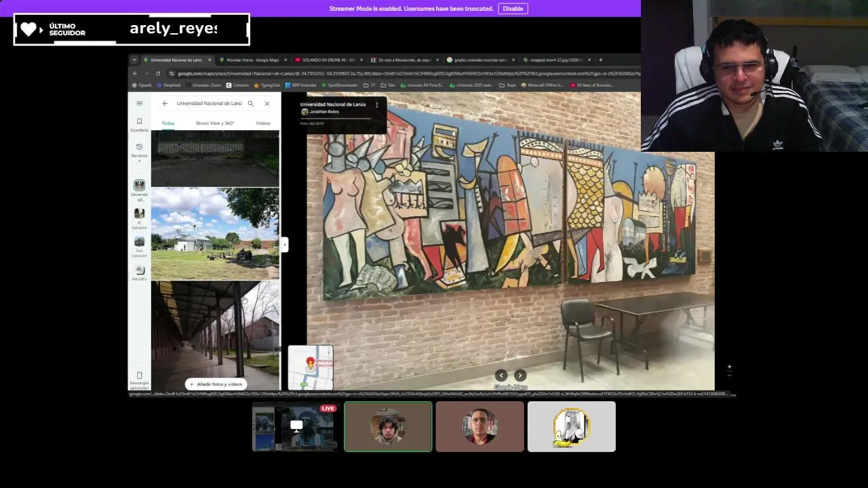Screen dimensions: 868x488
Task: Open photo three-dot options menu
Action: [x=377, y=105]
